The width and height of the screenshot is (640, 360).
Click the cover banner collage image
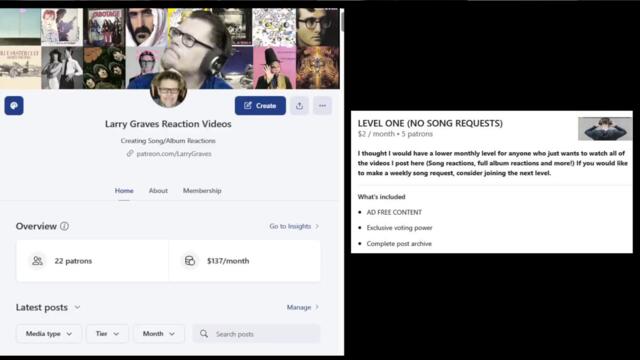point(170,48)
